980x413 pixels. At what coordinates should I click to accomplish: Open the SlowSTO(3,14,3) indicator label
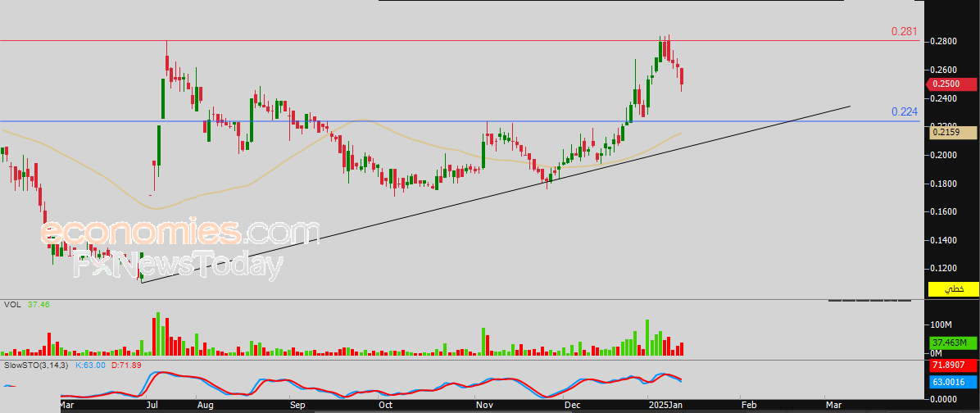pos(35,365)
